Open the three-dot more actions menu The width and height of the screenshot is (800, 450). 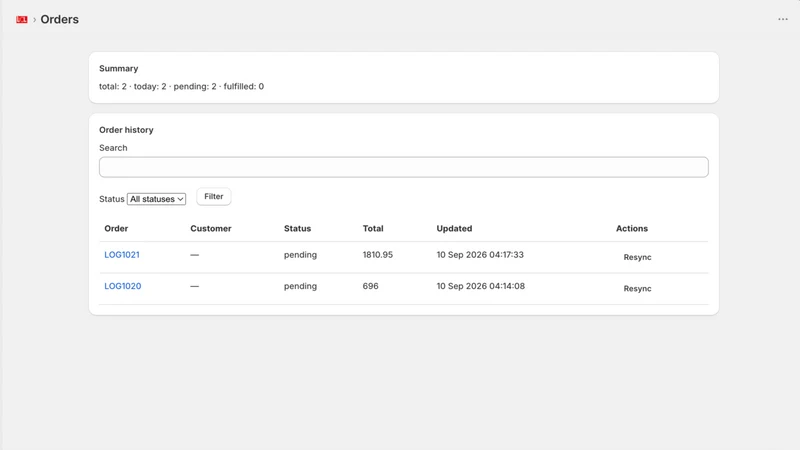(783, 19)
